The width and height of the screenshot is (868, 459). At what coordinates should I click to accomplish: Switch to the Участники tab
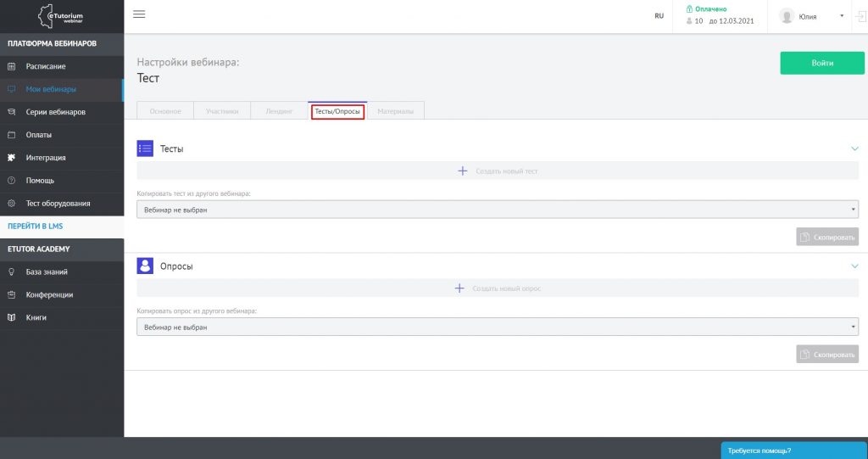[x=222, y=111]
